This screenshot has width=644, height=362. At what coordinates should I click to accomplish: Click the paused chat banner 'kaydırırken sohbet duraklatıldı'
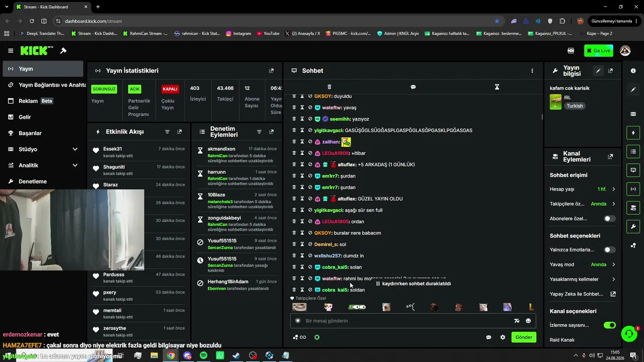(413, 284)
